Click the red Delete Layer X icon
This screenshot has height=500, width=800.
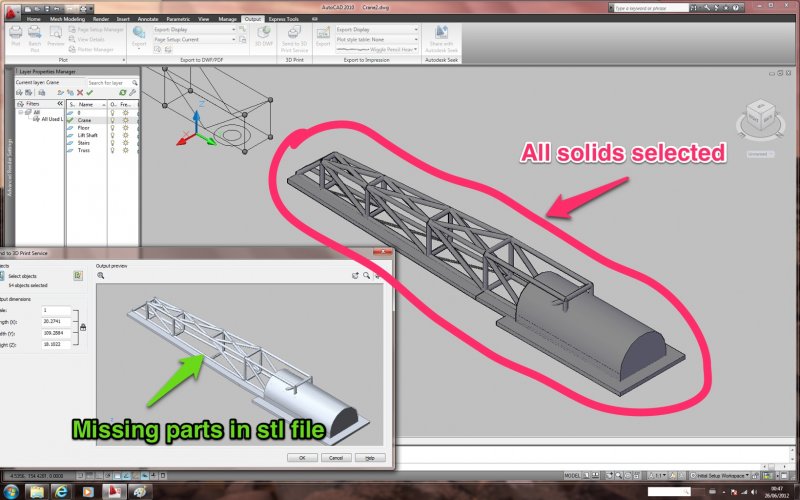pyautogui.click(x=80, y=92)
